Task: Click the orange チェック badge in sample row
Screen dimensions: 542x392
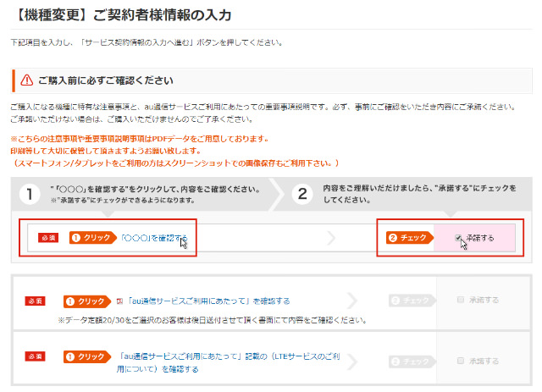Action: point(410,238)
